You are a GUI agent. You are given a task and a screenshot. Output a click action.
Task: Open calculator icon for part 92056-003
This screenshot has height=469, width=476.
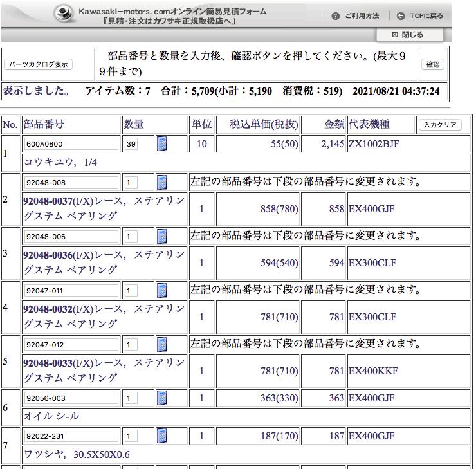[x=161, y=398]
